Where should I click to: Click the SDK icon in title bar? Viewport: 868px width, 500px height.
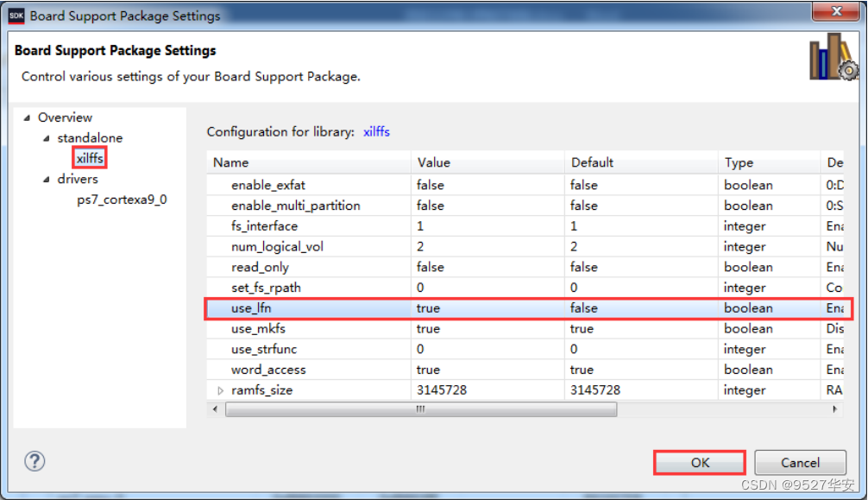click(16, 16)
